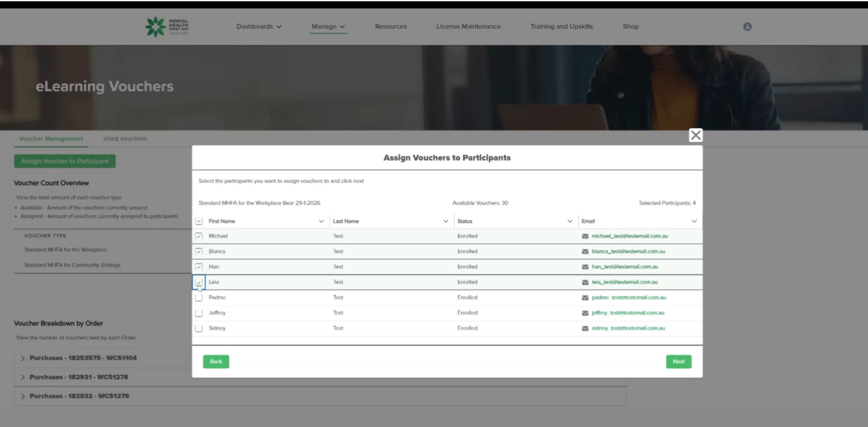Viewport: 868px width, 427px height.
Task: Click the envelope icon in Padme's row
Action: coord(585,298)
